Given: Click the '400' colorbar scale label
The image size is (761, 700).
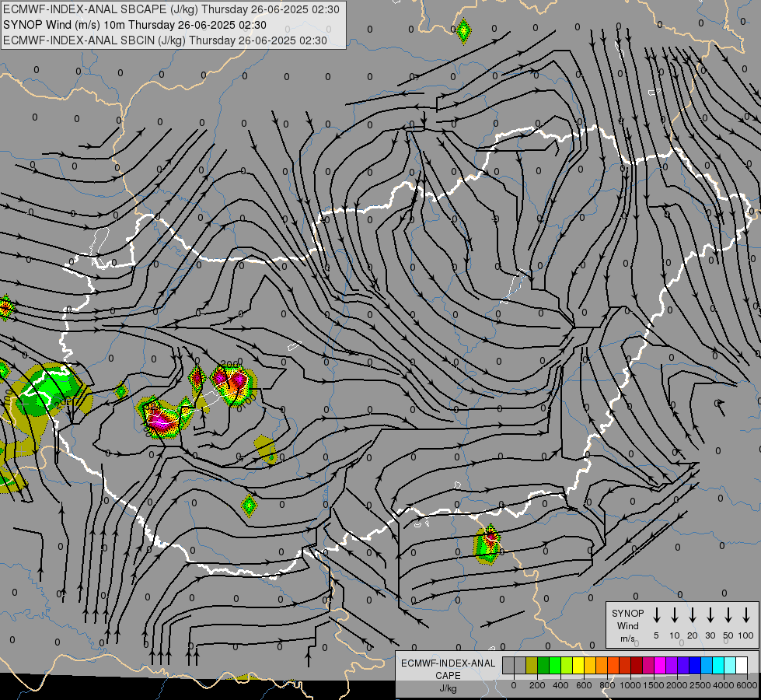Looking at the screenshot, I should (560, 685).
